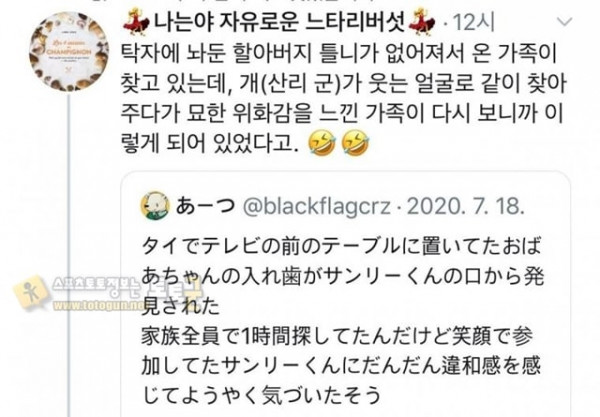Viewport: 600px width, 417px height.
Task: Click the red dancer emoji after the name
Action: click(x=422, y=20)
